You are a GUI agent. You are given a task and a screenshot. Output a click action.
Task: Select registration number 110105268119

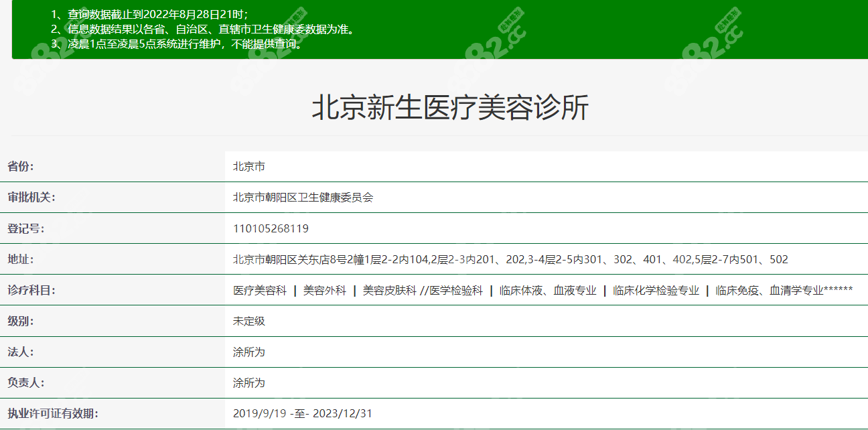pyautogui.click(x=271, y=228)
